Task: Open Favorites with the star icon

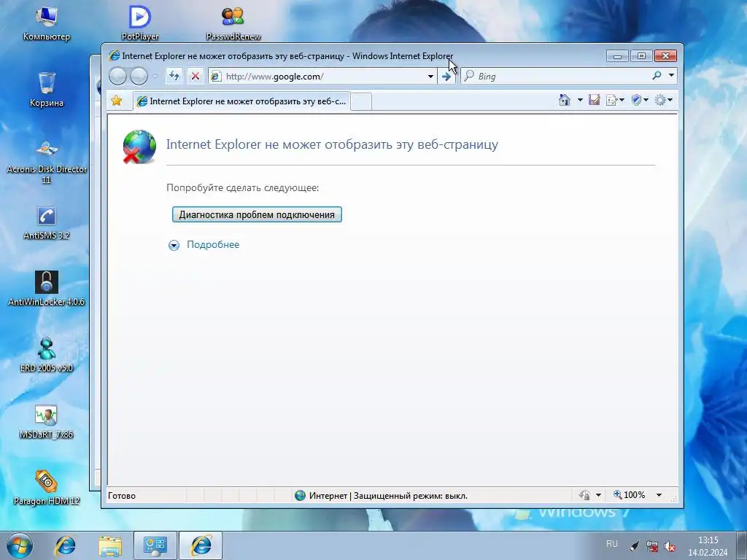Action: [x=117, y=101]
